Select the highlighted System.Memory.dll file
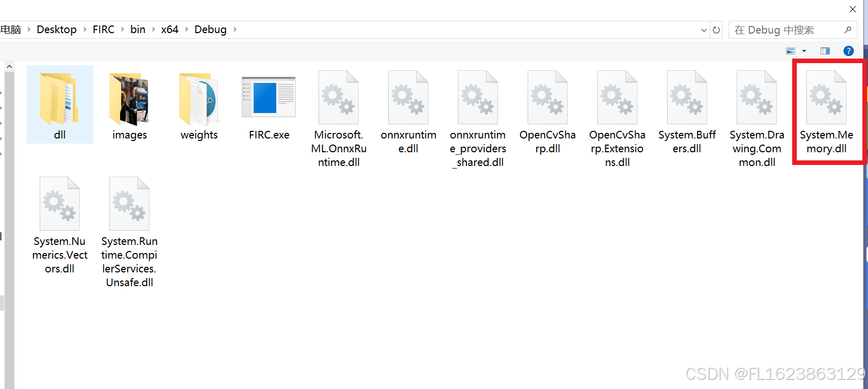 [x=826, y=97]
